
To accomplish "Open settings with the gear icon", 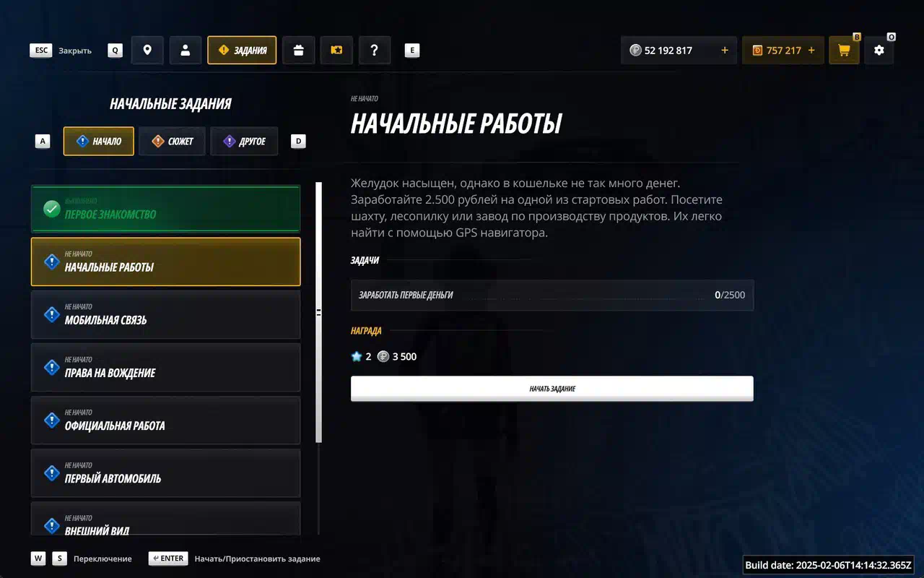I will 879,51.
